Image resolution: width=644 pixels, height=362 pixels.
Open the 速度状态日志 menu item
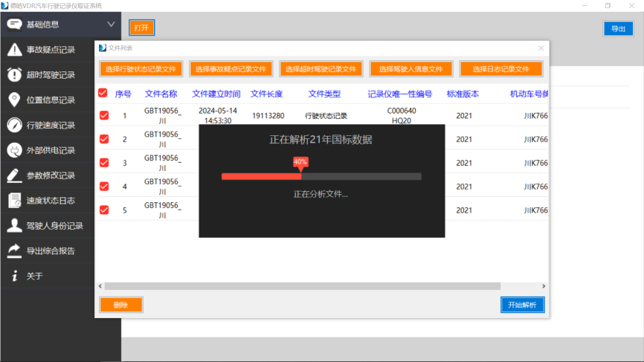tap(48, 200)
